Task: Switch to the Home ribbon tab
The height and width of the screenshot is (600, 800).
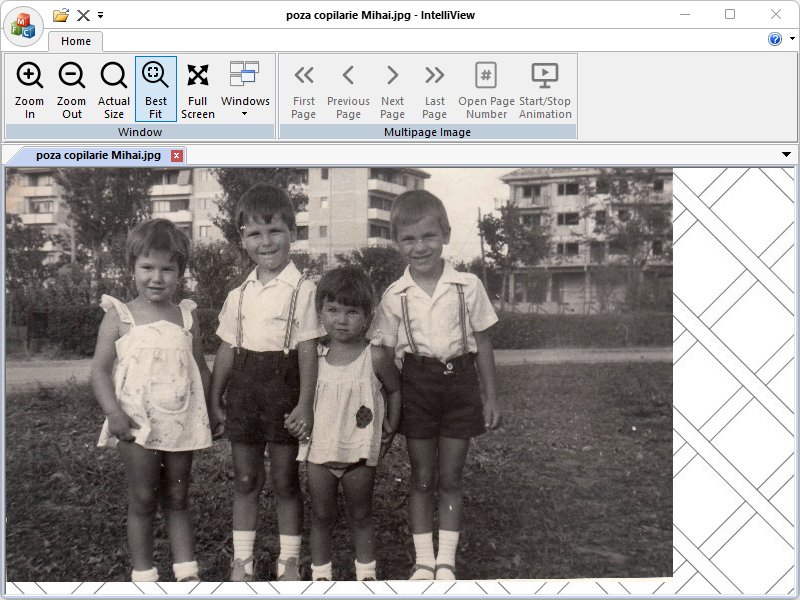Action: coord(76,41)
